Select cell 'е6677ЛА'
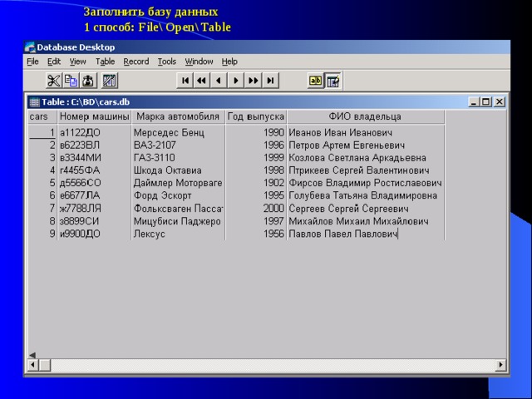The height and width of the screenshot is (399, 532). (x=94, y=195)
